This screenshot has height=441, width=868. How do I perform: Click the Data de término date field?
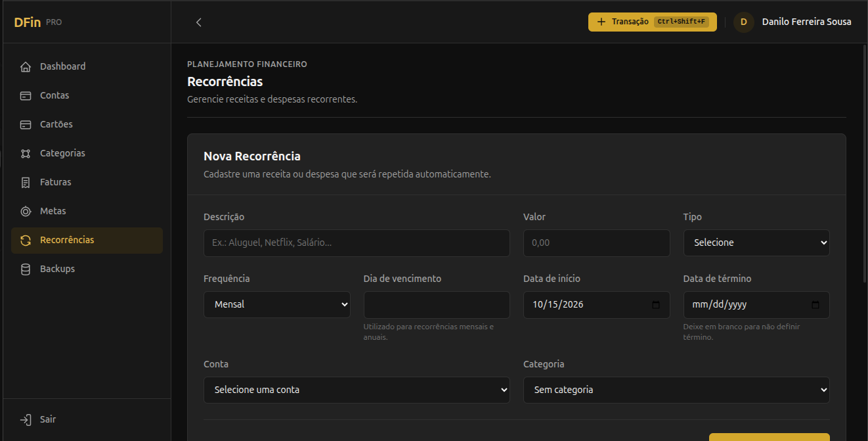coord(756,305)
